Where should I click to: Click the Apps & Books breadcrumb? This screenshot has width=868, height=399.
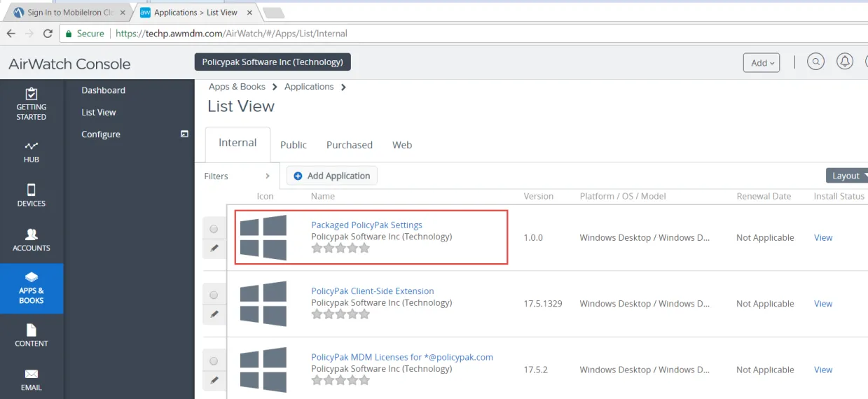237,87
